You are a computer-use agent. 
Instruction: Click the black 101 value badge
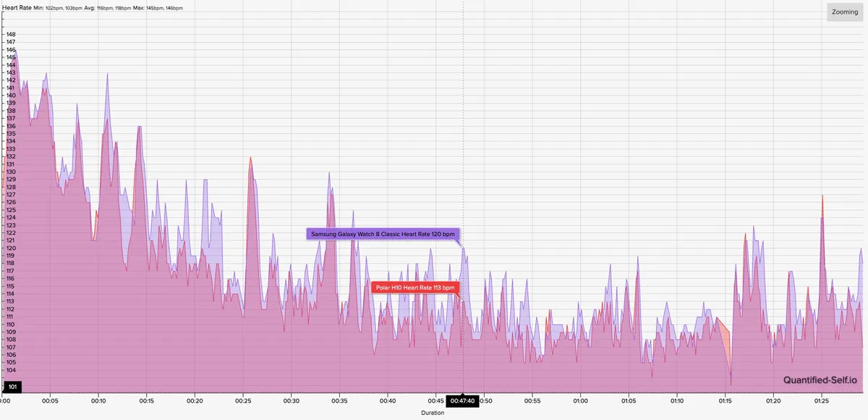12,387
